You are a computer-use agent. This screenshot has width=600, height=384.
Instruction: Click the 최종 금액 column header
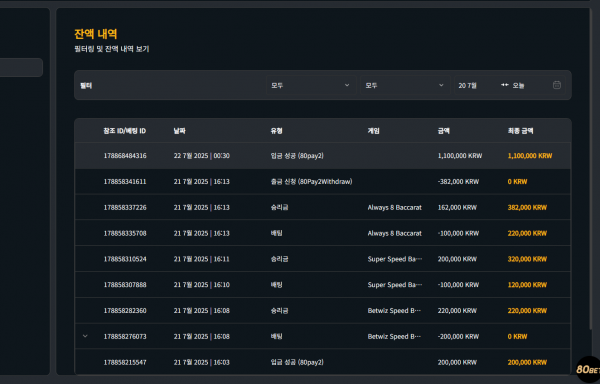(x=520, y=131)
